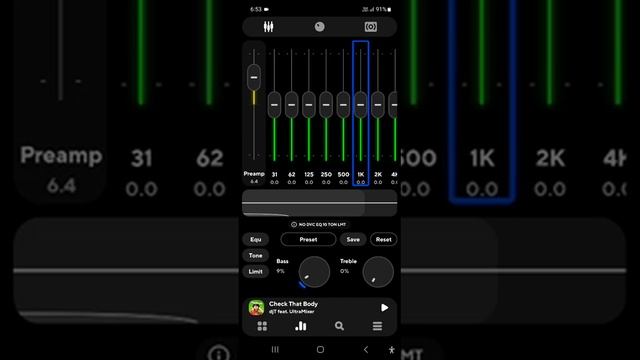
Task: Tap the battery icon in status bar
Action: click(x=389, y=9)
